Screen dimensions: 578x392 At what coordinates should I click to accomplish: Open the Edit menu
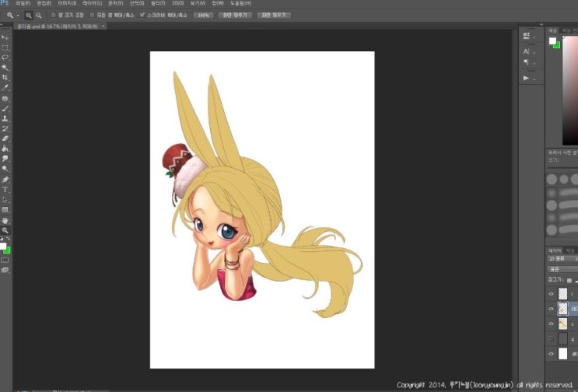coord(44,3)
